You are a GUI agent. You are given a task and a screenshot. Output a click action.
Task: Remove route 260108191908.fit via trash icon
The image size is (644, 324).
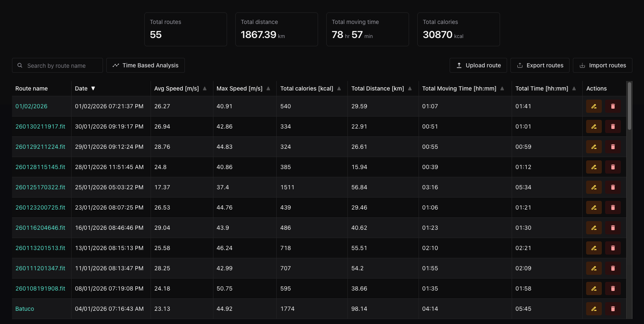pos(613,288)
